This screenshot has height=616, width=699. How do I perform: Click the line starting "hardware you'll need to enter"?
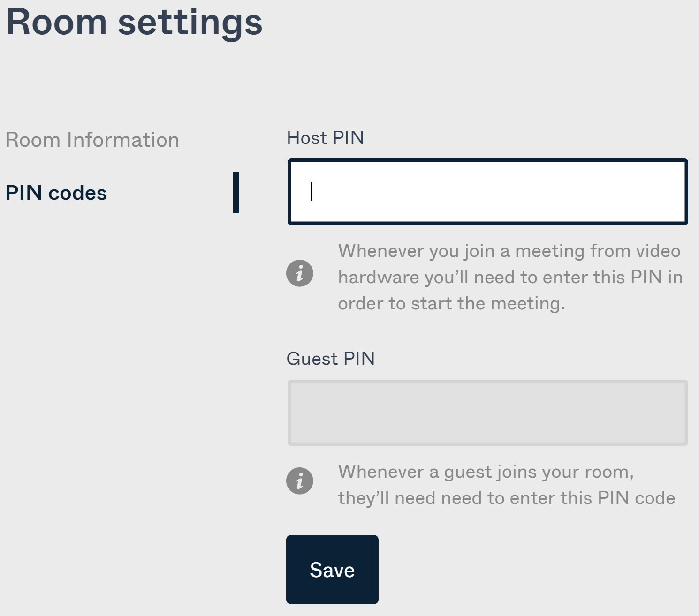click(x=510, y=278)
